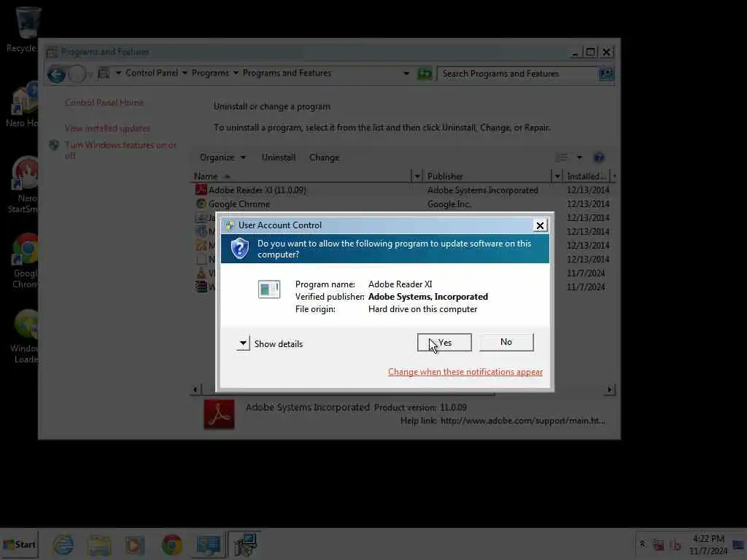Click Change in the toolbar
The height and width of the screenshot is (560, 747).
pos(324,157)
